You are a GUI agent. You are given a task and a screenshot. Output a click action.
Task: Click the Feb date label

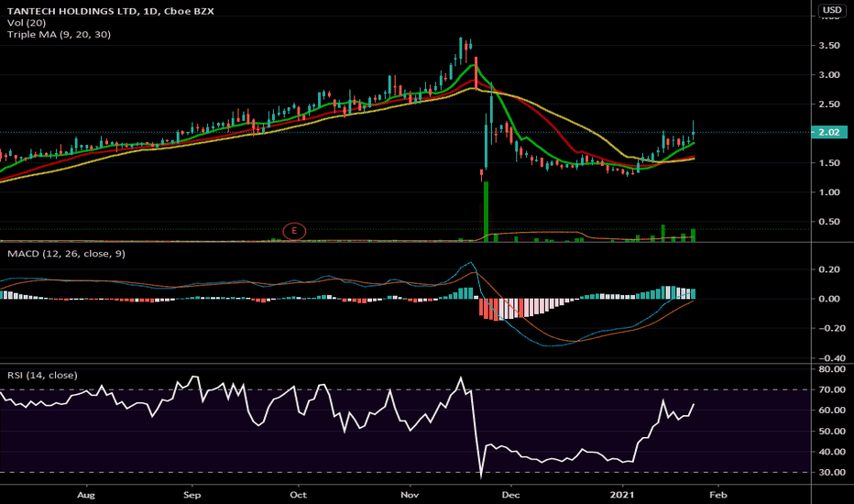coord(718,495)
